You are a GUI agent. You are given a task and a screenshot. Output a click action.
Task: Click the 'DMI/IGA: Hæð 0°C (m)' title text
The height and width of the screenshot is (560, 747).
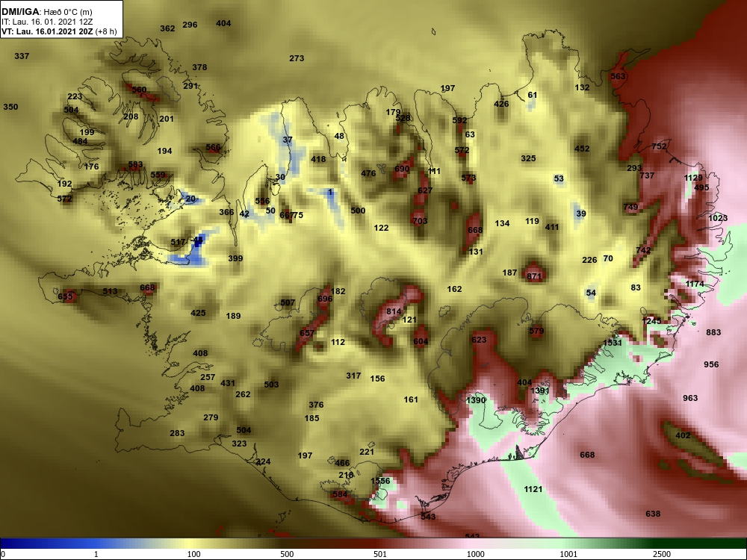(x=46, y=12)
